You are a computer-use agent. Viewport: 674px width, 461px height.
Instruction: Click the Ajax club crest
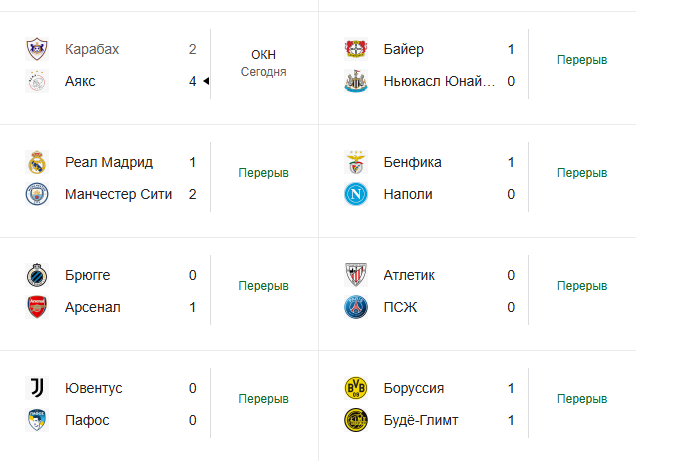pos(37,81)
